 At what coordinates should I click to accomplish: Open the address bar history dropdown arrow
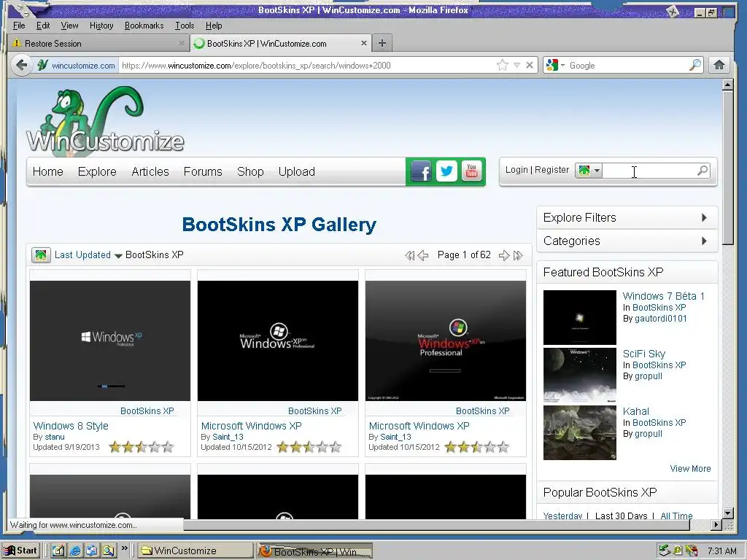click(516, 65)
